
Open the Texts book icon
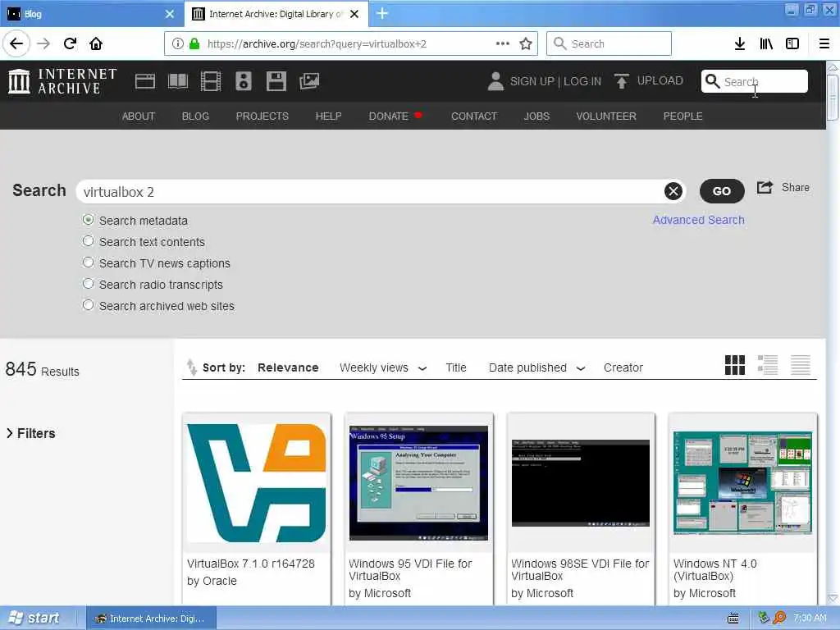pyautogui.click(x=178, y=81)
